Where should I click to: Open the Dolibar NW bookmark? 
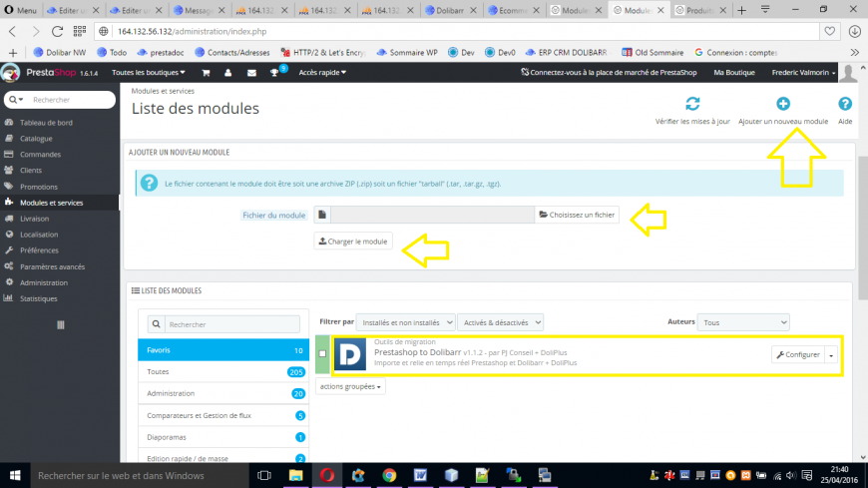pos(60,53)
